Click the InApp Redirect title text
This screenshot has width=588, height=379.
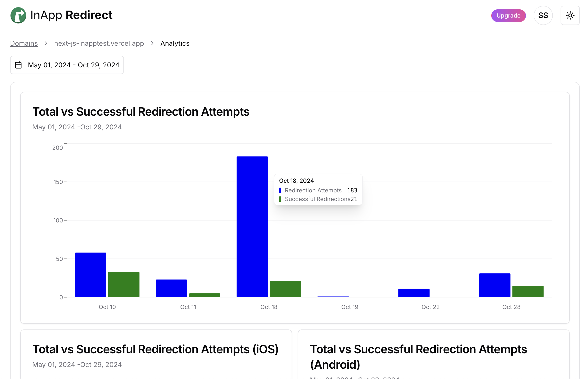(71, 15)
